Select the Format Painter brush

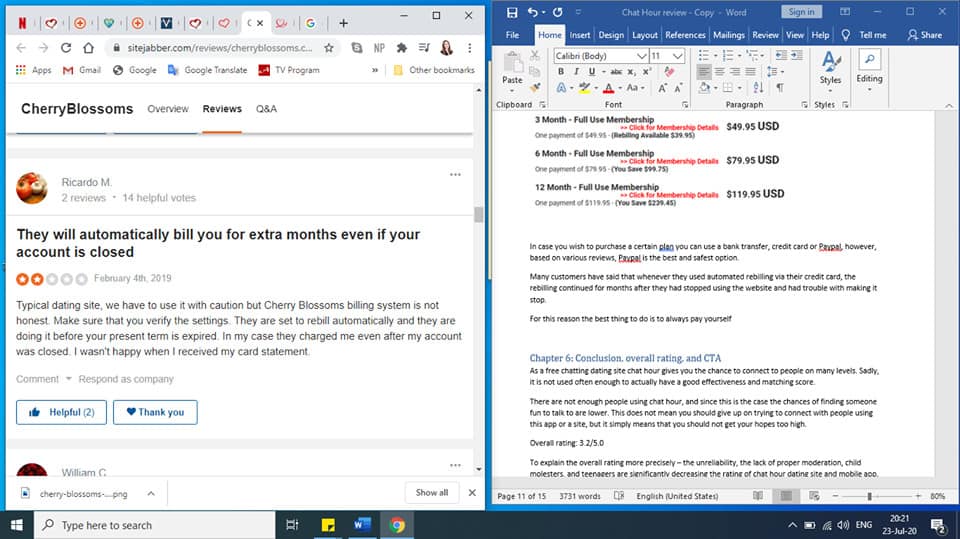535,88
